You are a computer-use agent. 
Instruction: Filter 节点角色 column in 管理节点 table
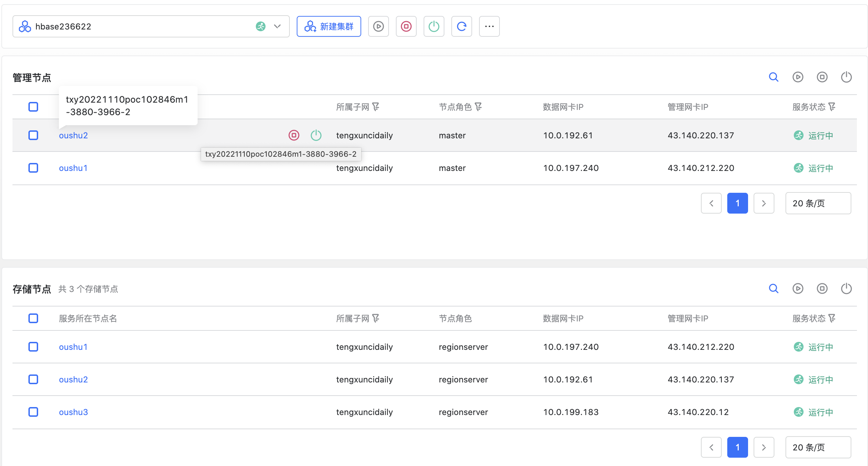coord(478,107)
